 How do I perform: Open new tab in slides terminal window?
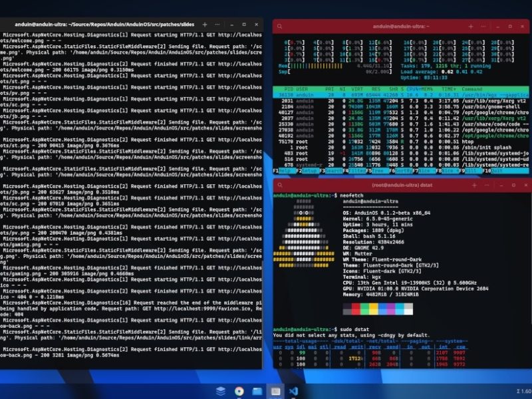coord(205,25)
